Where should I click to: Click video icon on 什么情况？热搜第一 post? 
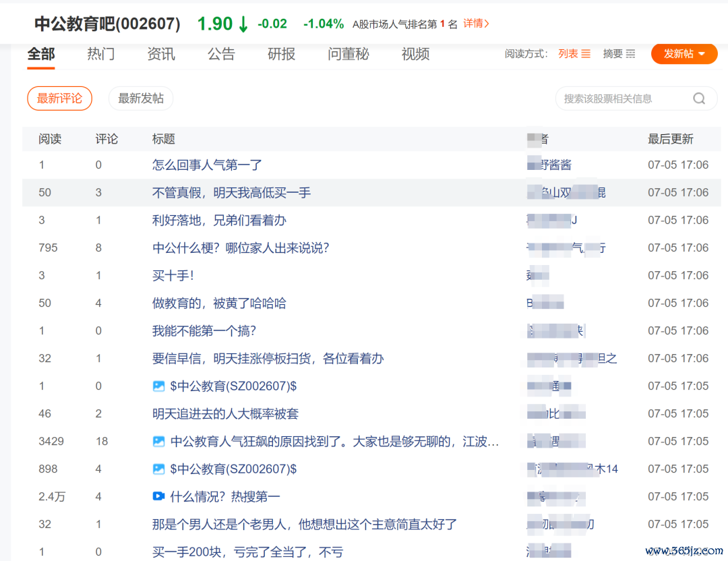[159, 496]
